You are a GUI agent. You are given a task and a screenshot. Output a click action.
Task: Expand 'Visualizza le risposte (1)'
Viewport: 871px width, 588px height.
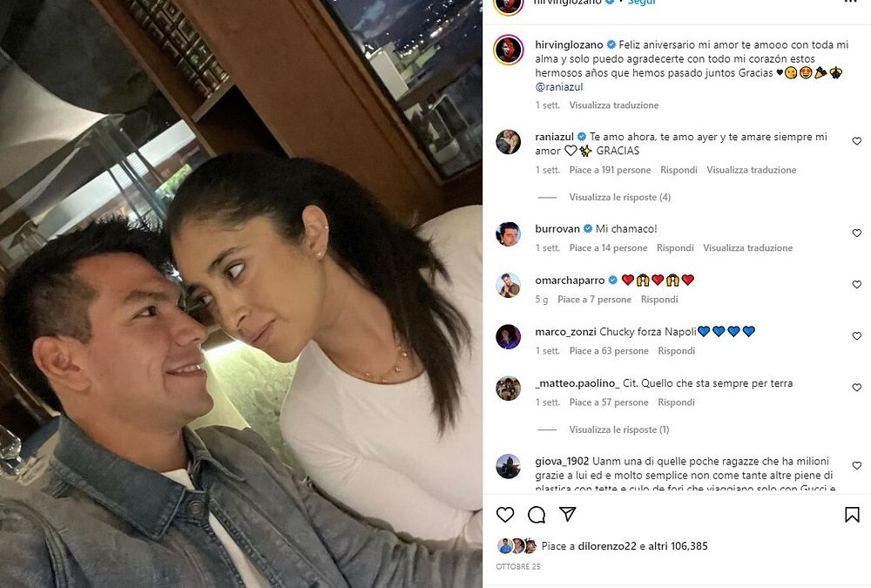[x=618, y=429]
